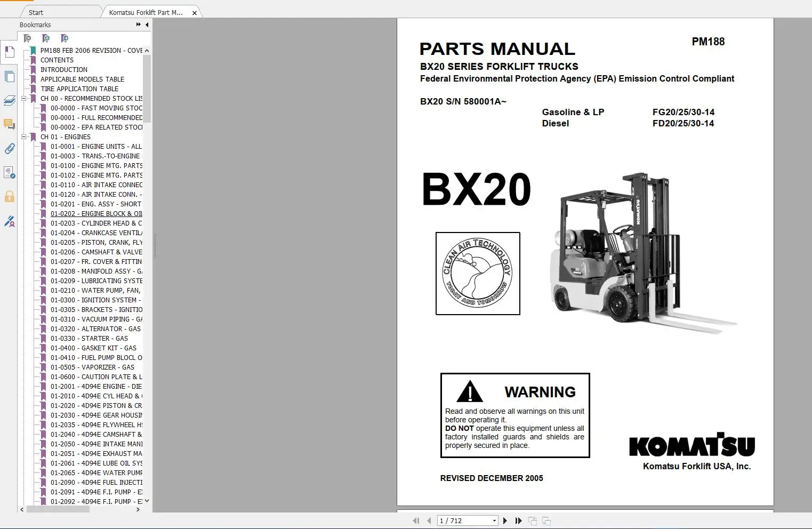Open the CONTENTS bookmark

57,60
